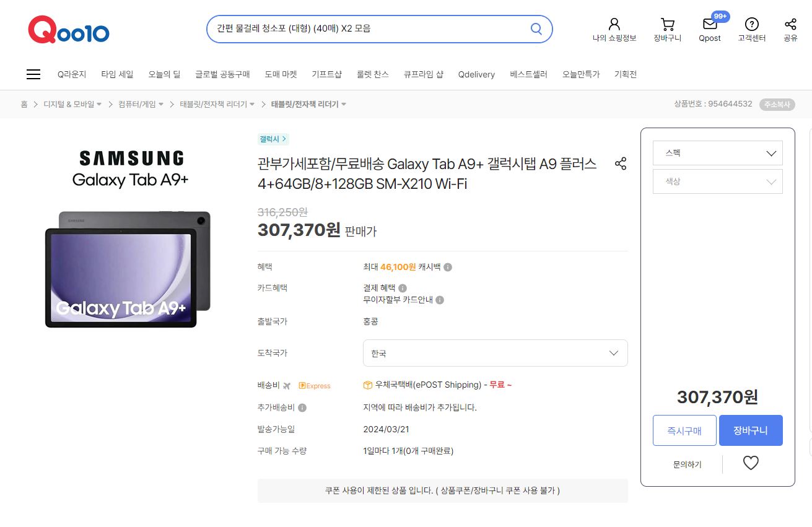Open Qpost mail icon
Image resolution: width=812 pixels, height=527 pixels.
click(710, 24)
